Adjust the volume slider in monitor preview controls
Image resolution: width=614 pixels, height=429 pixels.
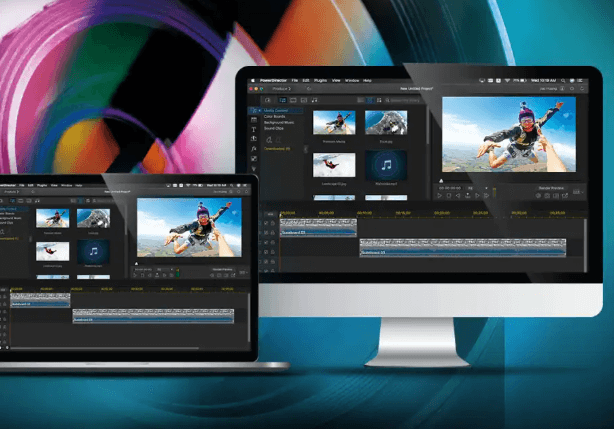(x=495, y=192)
